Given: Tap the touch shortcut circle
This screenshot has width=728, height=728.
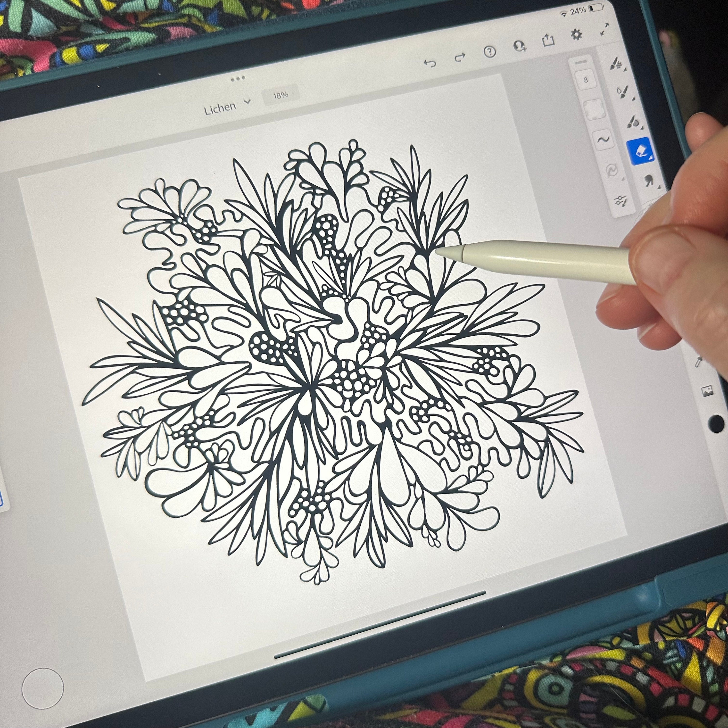Looking at the screenshot, I should (x=42, y=689).
